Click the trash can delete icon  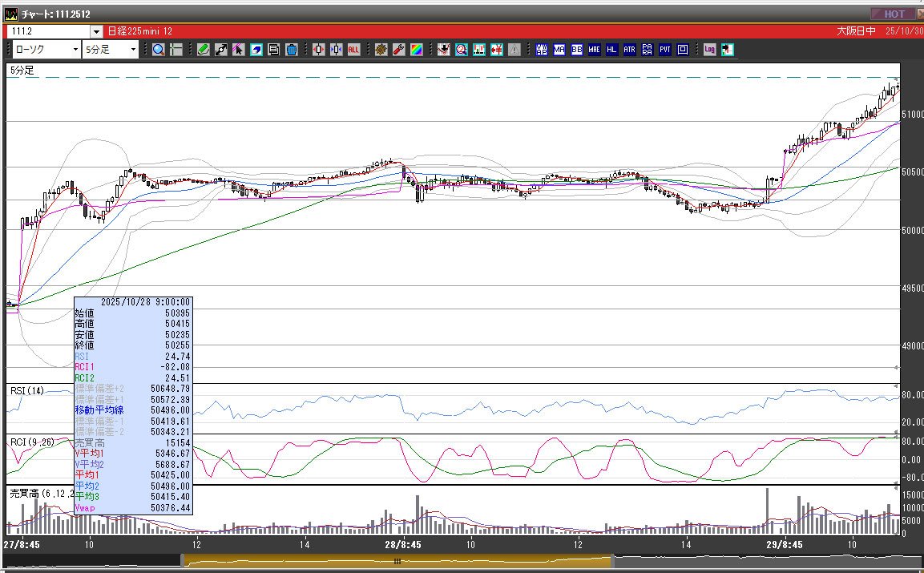click(x=291, y=50)
